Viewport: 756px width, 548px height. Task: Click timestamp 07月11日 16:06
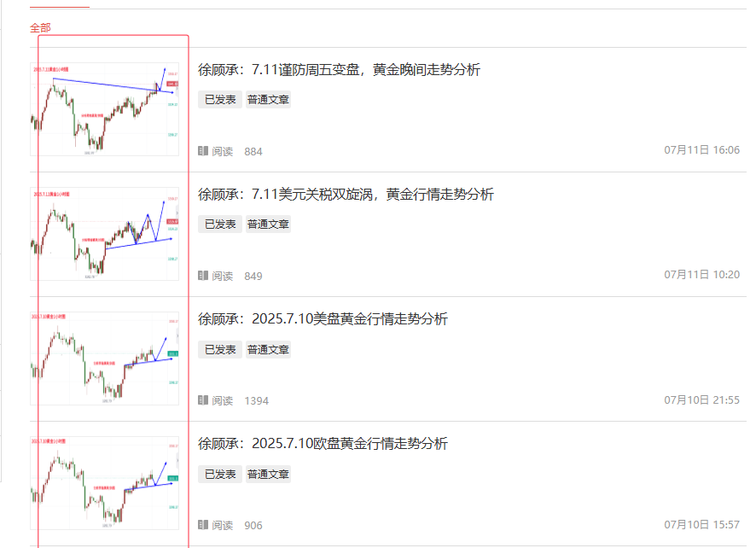702,150
